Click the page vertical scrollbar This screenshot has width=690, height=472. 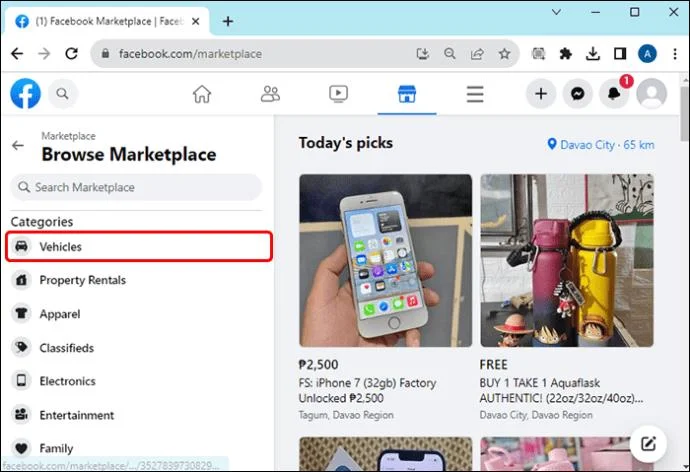point(685,114)
